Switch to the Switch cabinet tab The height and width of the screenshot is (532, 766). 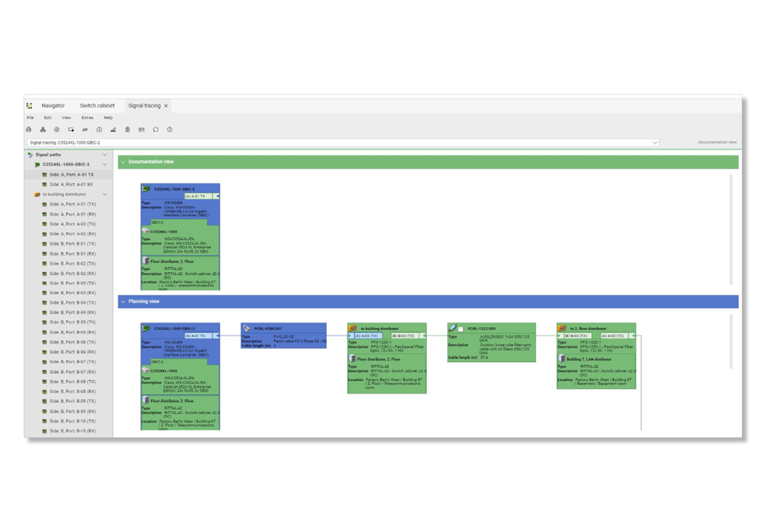pos(97,106)
